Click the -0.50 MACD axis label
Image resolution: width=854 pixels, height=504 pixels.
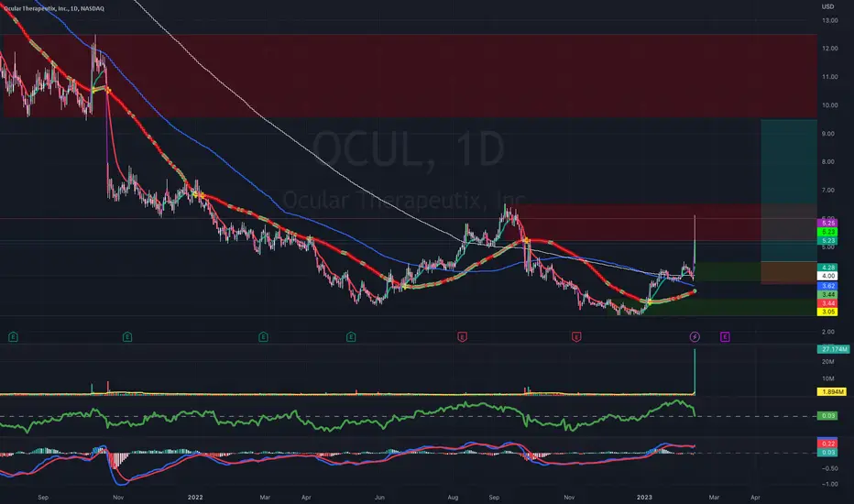click(x=830, y=468)
